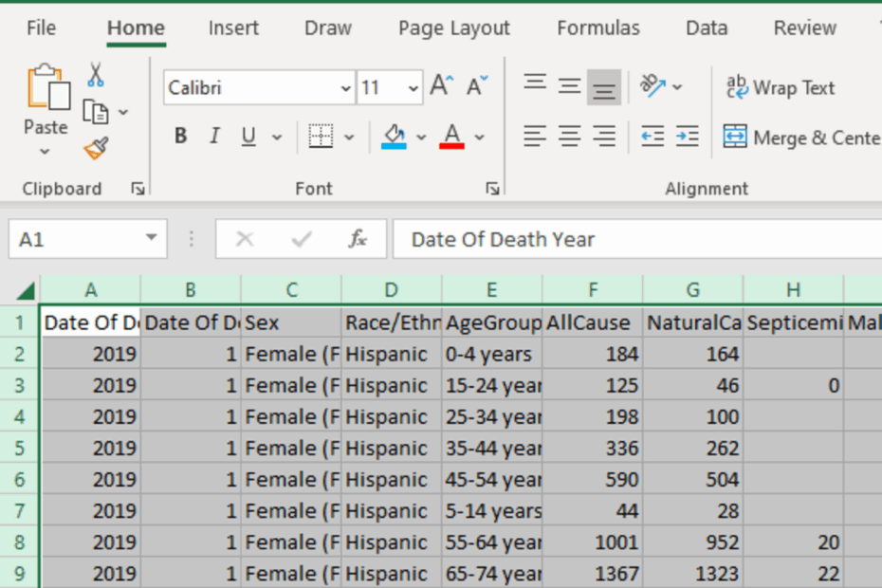Image resolution: width=882 pixels, height=588 pixels.
Task: Expand font color palette arrow
Action: [x=479, y=137]
